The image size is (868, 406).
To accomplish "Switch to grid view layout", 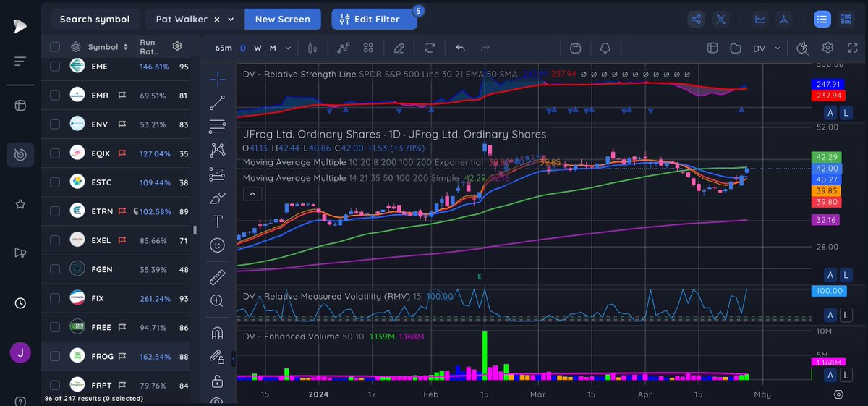I will pos(846,20).
